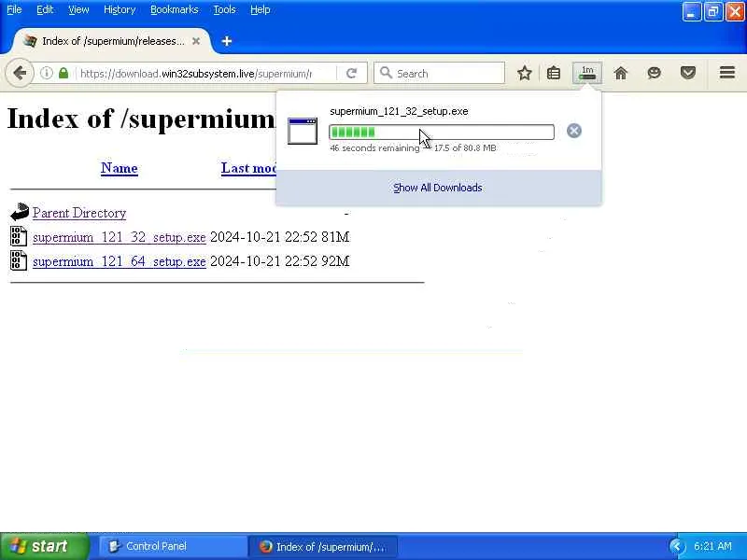Viewport: 747px width, 560px height.
Task: Go back with the back arrow button
Action: click(x=20, y=73)
